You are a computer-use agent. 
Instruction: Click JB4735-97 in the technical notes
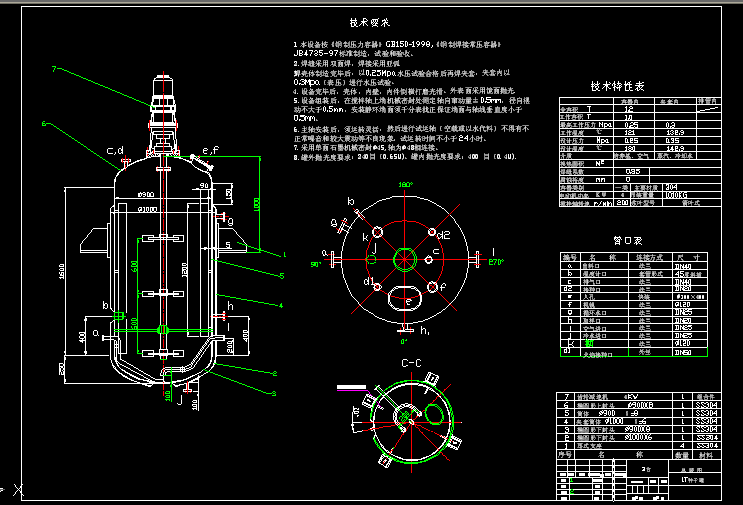316,54
